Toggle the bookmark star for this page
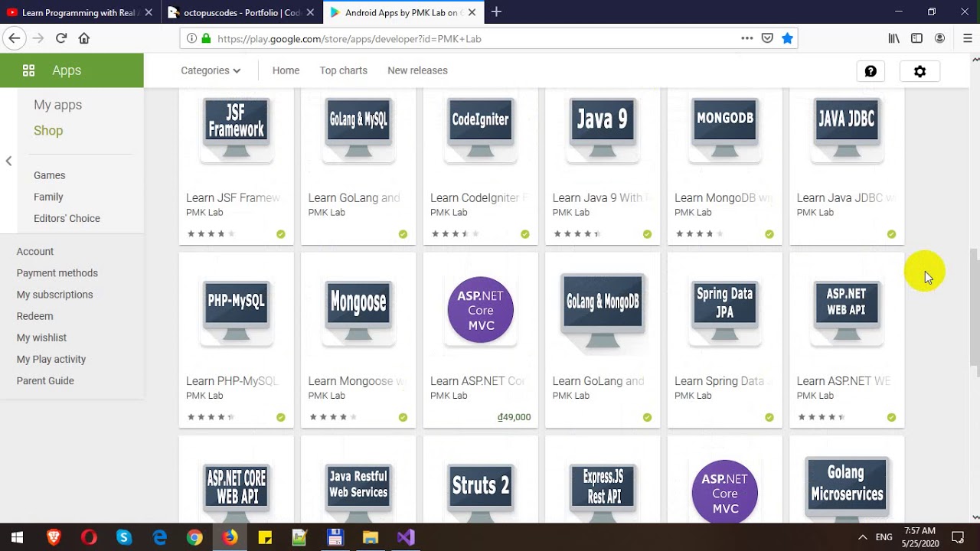Image resolution: width=980 pixels, height=551 pixels. [787, 38]
